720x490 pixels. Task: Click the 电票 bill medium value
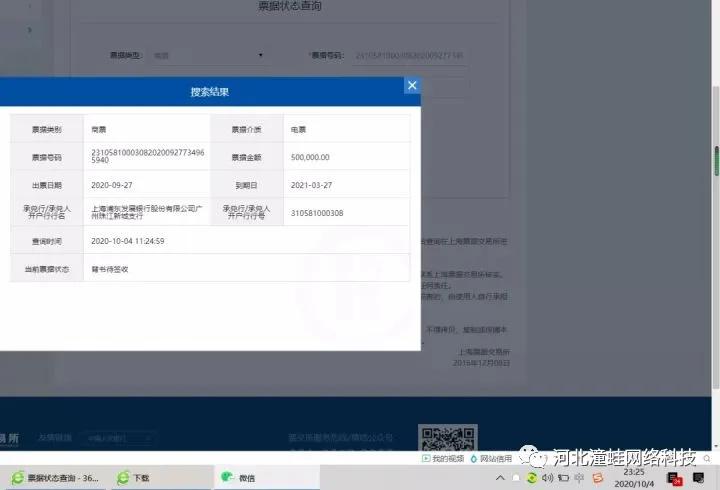(298, 130)
